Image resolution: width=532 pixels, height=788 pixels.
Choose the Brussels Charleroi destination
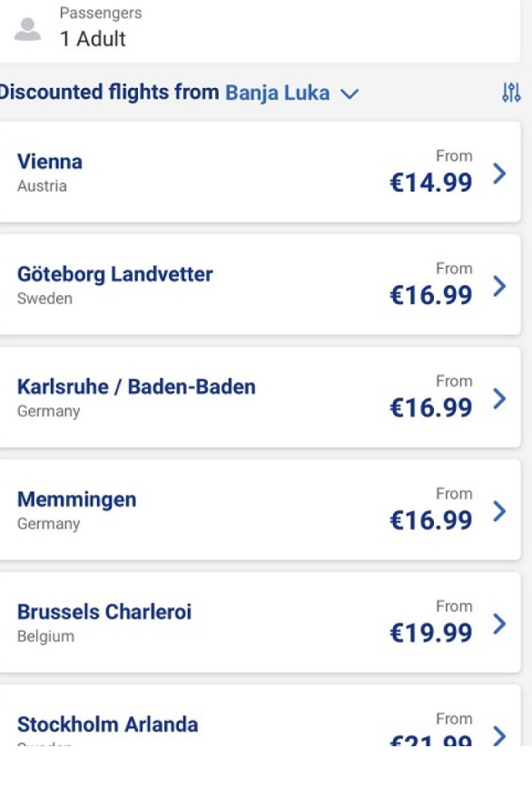pos(104,612)
